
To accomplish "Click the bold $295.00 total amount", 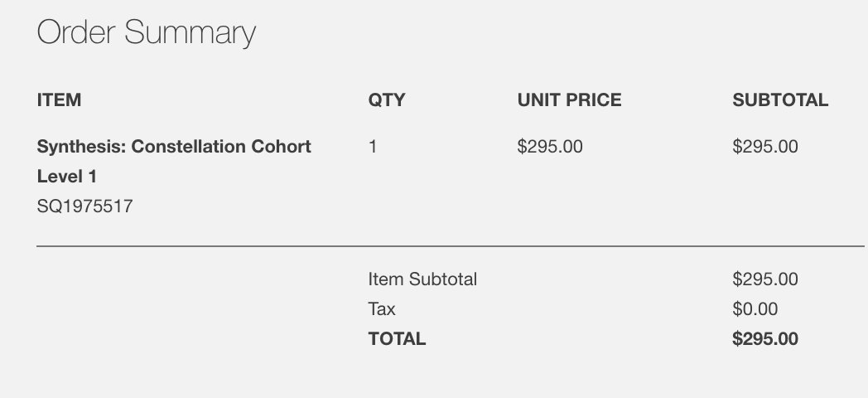I will (x=765, y=338).
